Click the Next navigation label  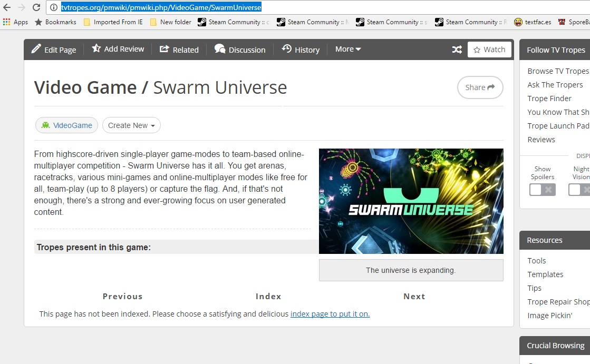click(414, 297)
